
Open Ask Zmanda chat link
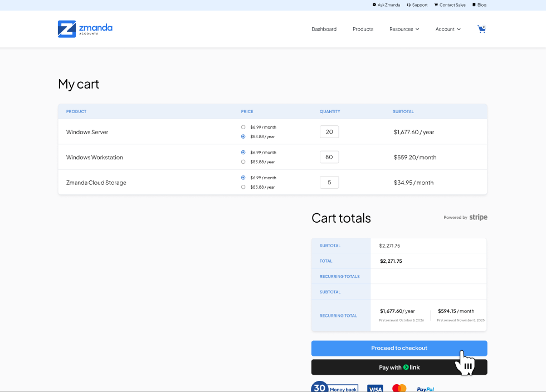[x=386, y=5]
